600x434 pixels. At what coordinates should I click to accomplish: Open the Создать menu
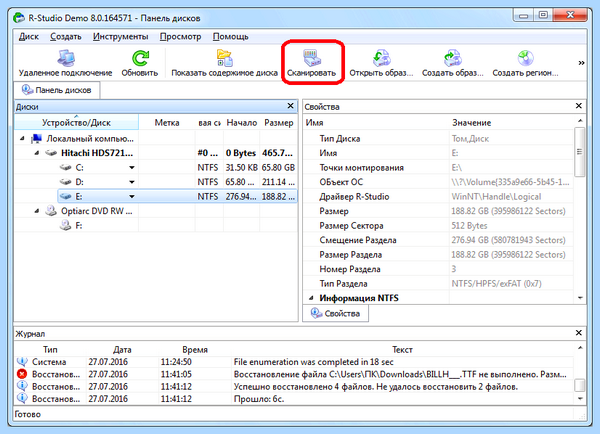point(66,36)
